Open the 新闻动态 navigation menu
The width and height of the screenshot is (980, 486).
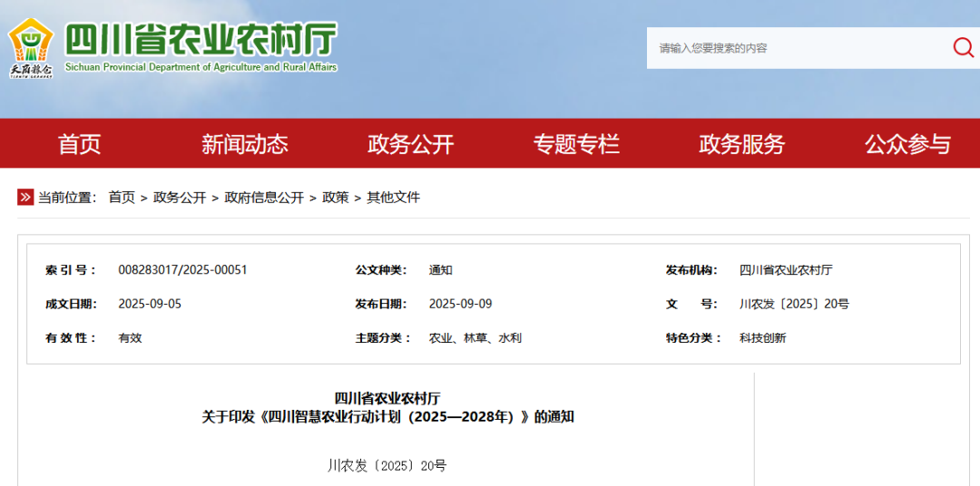[245, 144]
